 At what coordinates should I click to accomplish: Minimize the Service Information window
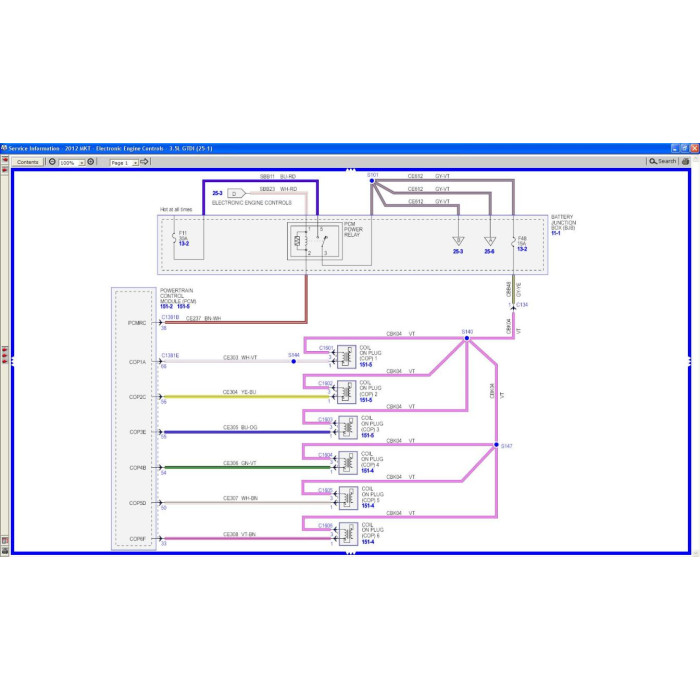click(675, 148)
